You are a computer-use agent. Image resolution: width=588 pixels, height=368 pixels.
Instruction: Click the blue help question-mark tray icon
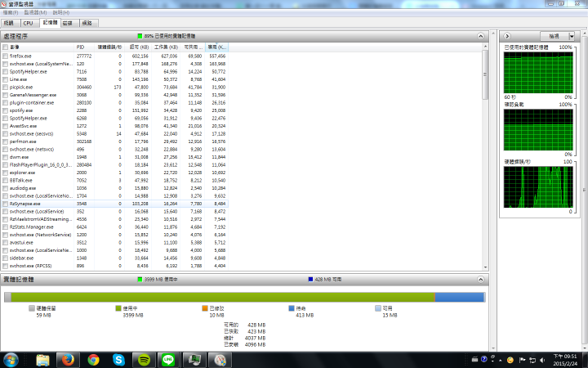coord(483,359)
